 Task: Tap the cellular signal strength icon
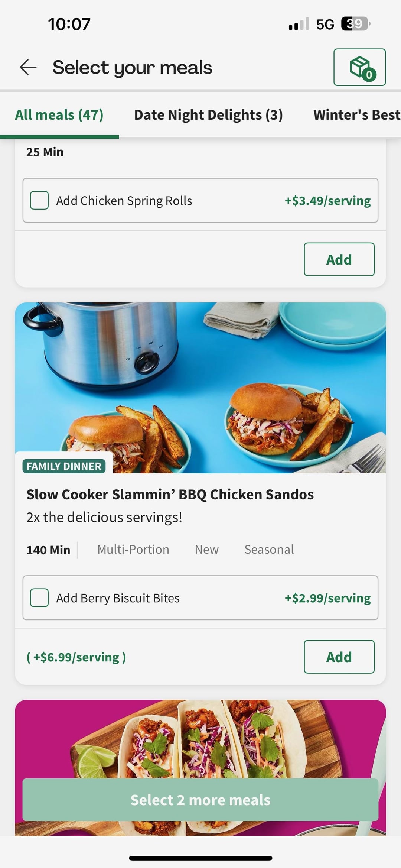[x=299, y=24]
